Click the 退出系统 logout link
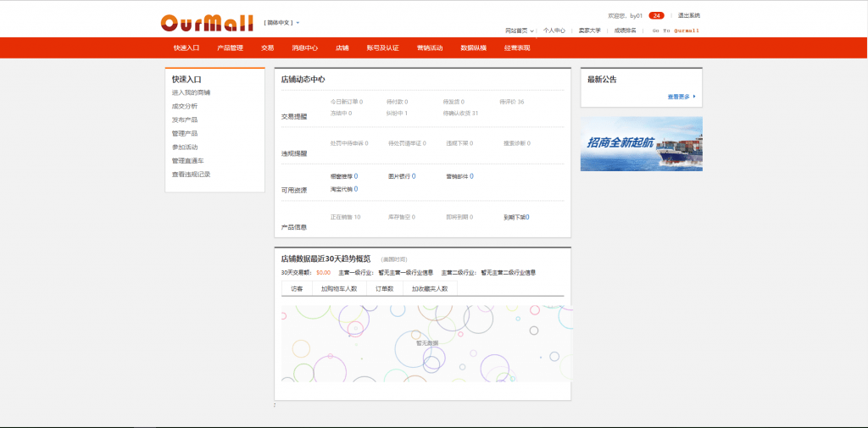Image resolution: width=868 pixels, height=428 pixels. pyautogui.click(x=688, y=15)
